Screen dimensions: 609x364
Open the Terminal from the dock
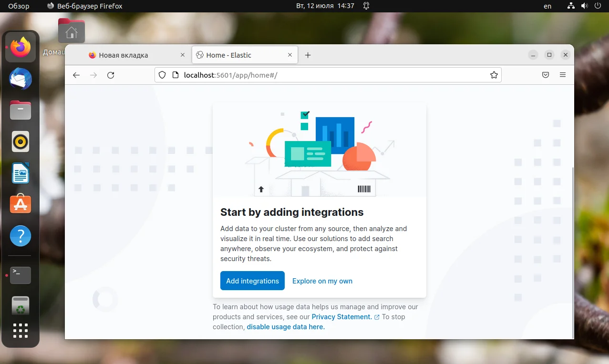pos(20,275)
